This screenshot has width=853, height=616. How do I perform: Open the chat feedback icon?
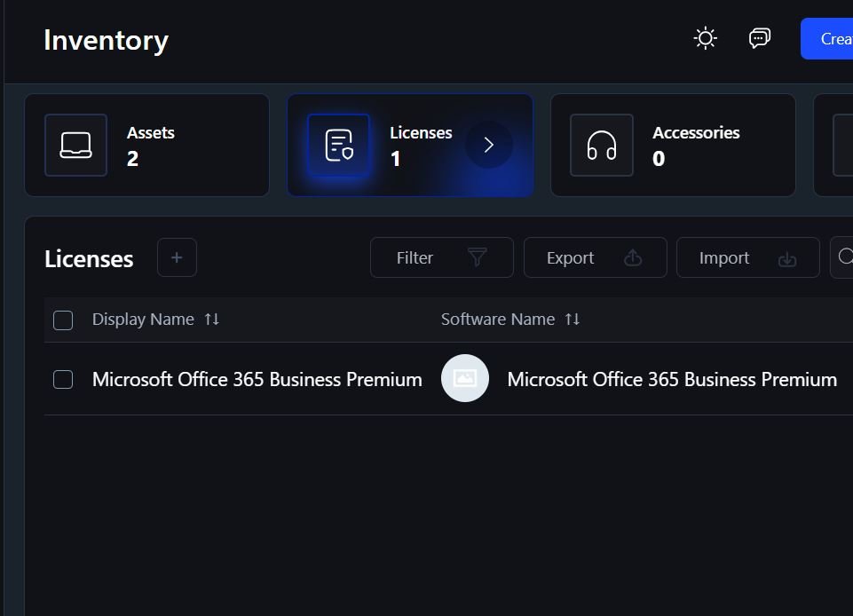(x=759, y=38)
